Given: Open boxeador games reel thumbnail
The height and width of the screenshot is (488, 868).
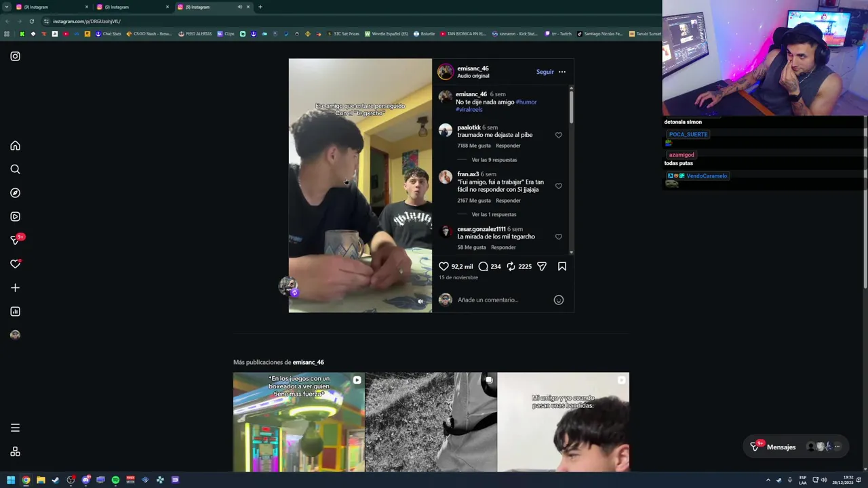Looking at the screenshot, I should [299, 422].
